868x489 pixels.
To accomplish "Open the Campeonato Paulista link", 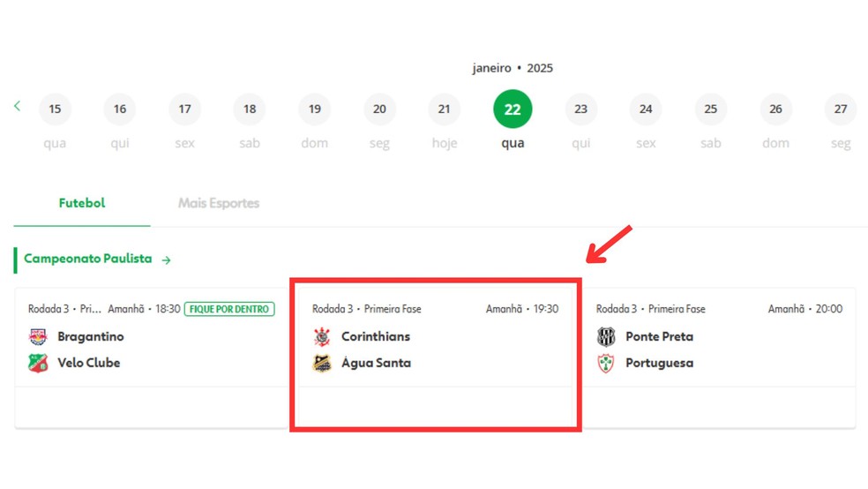I will (87, 260).
